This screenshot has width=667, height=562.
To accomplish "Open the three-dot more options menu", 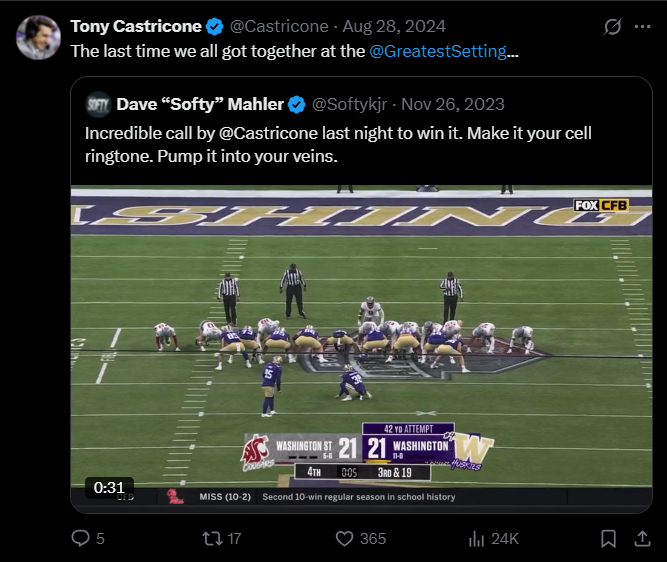I will point(641,26).
